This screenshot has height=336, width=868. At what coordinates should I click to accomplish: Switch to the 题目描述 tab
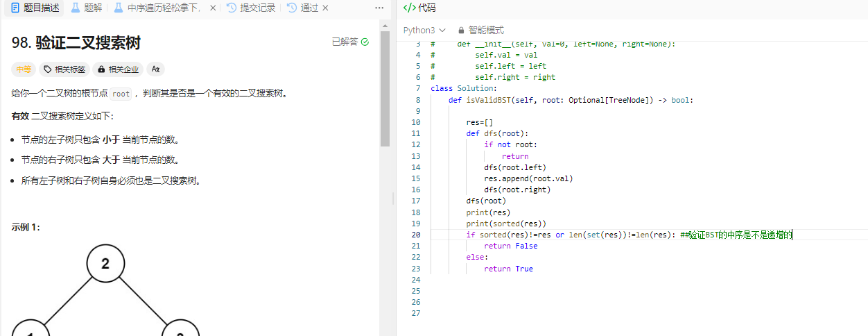pyautogui.click(x=35, y=8)
